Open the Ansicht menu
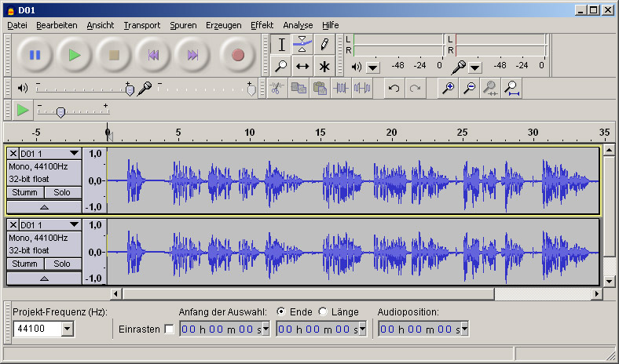Image resolution: width=619 pixels, height=364 pixels. point(101,25)
